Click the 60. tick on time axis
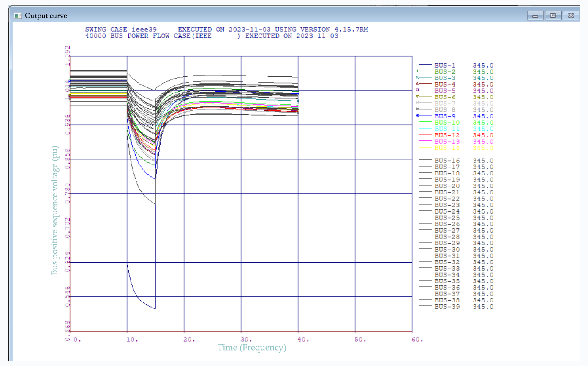The height and width of the screenshot is (366, 588). coord(418,339)
